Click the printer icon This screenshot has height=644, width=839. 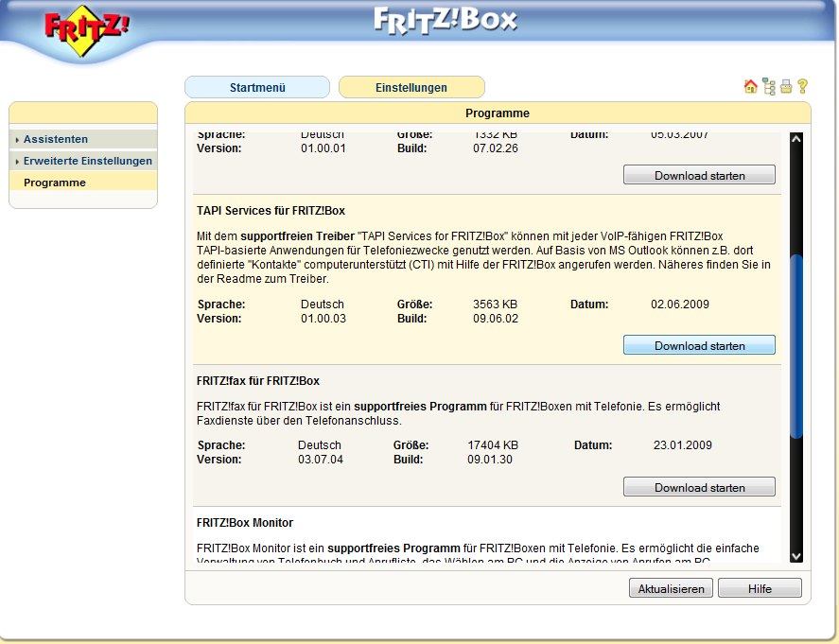[x=786, y=86]
